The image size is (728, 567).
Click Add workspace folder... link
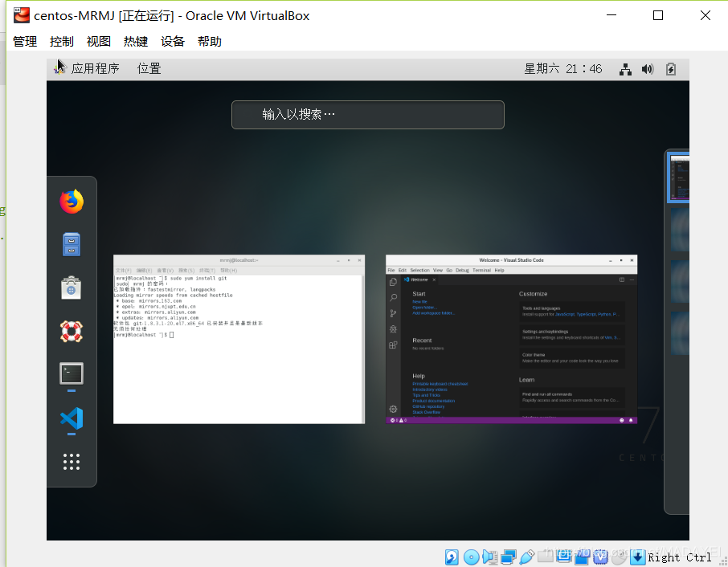pos(434,313)
